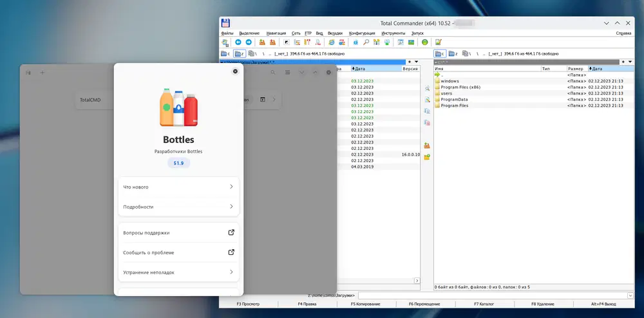Sort right panel by Размер column
The width and height of the screenshot is (644, 318).
pyautogui.click(x=578, y=69)
